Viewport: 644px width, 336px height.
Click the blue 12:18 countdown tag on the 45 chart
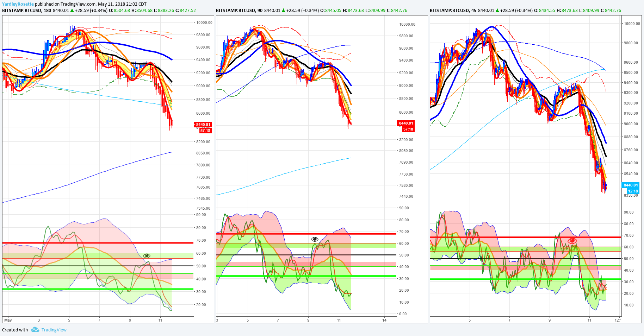pos(633,191)
